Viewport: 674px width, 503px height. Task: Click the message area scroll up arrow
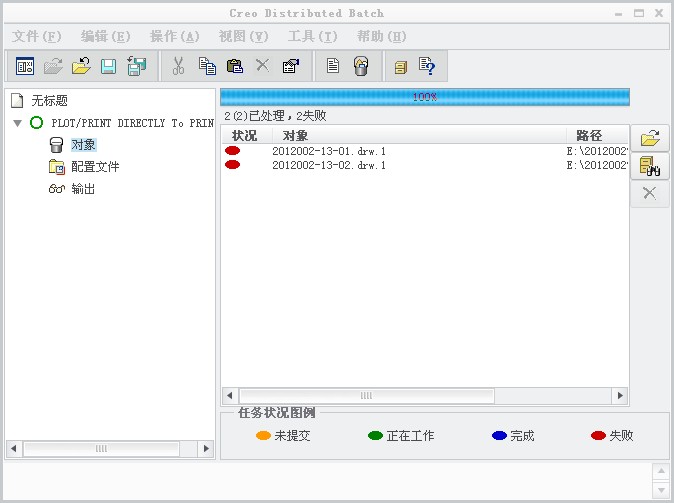coord(661,472)
